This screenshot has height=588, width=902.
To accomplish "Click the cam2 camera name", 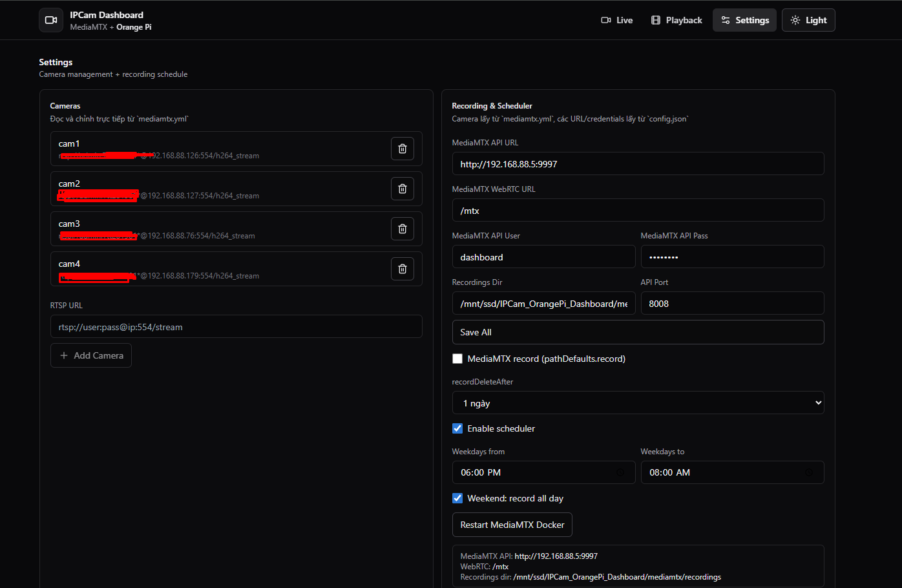I will click(69, 184).
